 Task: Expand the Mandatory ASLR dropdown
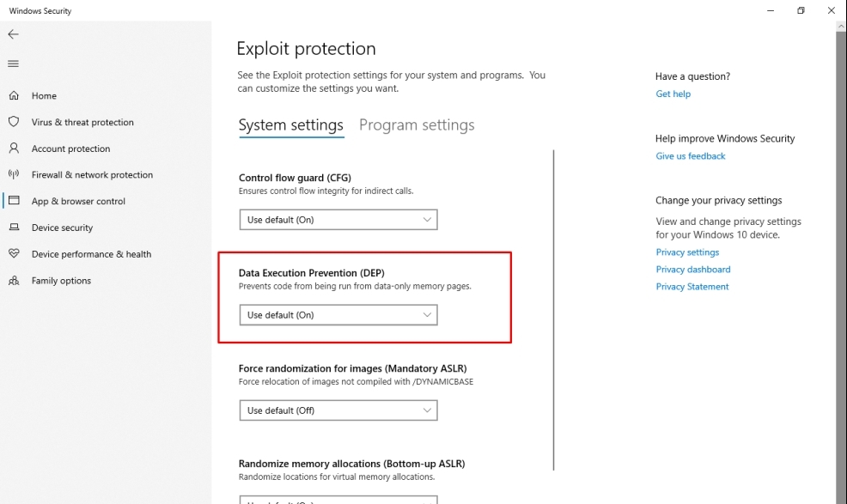coord(338,410)
